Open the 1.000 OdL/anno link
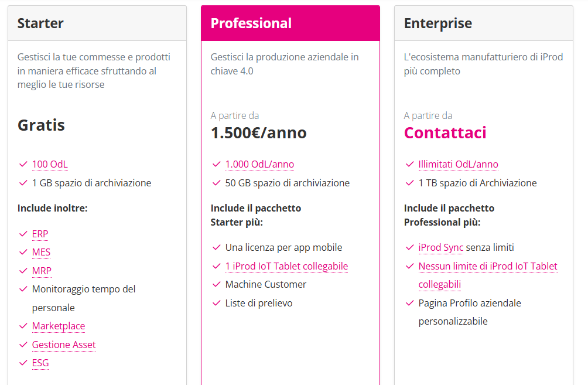588x385 pixels. pos(259,165)
